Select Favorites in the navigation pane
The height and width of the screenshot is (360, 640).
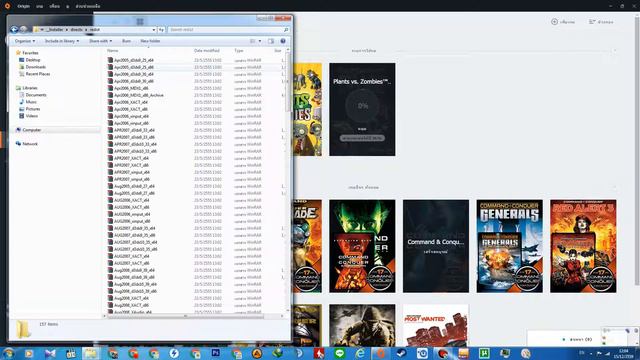[x=27, y=53]
